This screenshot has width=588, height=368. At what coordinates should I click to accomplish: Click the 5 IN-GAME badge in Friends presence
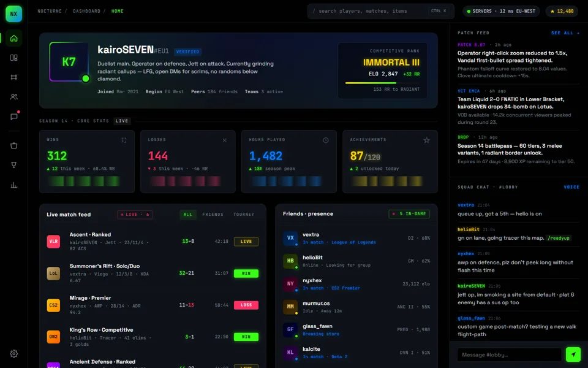click(409, 214)
